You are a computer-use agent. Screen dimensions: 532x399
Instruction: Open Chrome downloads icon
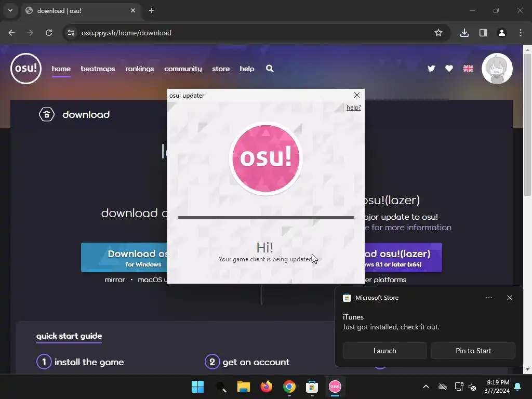464,33
